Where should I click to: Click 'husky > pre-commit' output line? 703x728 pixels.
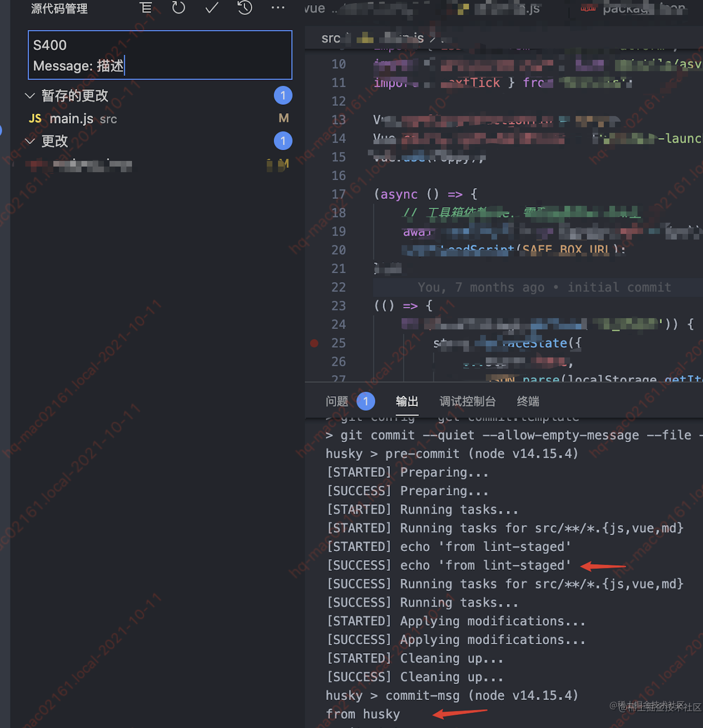pyautogui.click(x=452, y=454)
